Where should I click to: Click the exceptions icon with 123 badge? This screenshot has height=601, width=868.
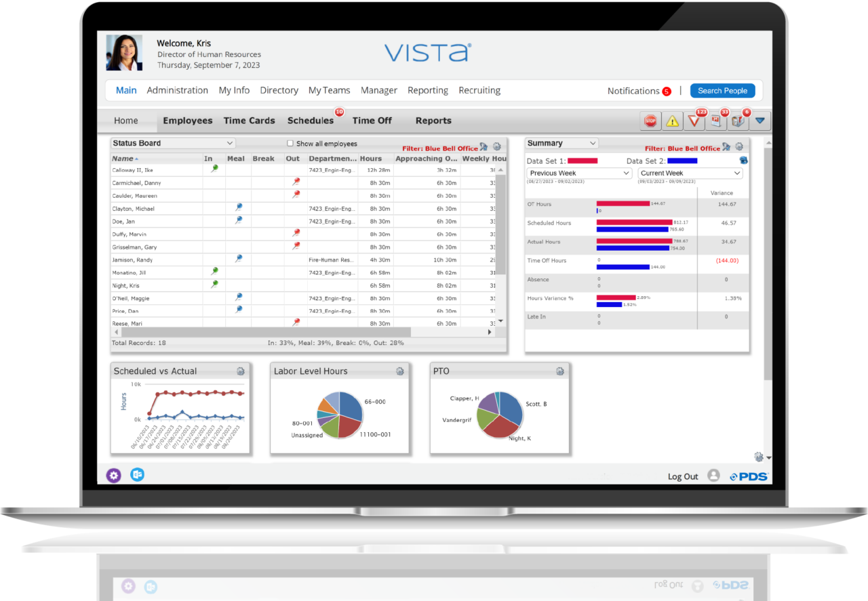click(x=694, y=121)
